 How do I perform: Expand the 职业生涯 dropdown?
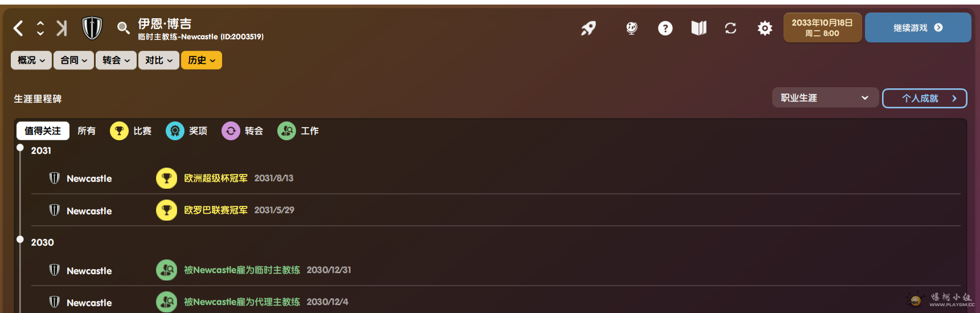coord(824,98)
